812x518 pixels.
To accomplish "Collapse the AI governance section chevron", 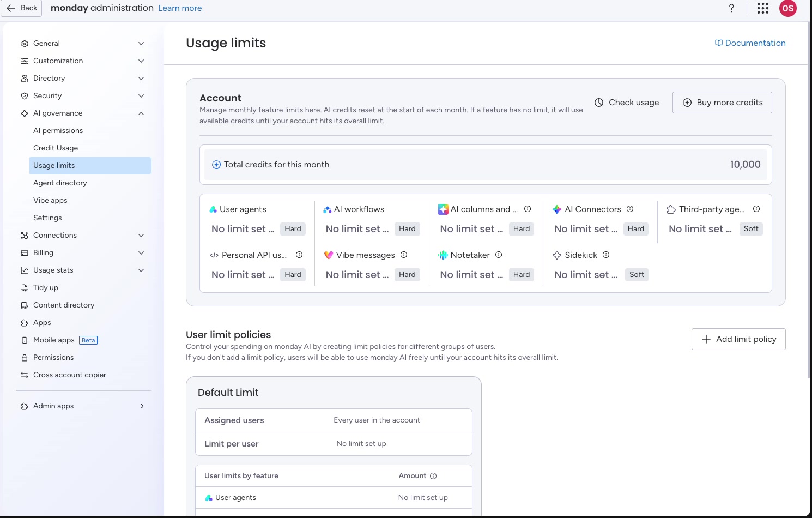I will click(x=141, y=113).
